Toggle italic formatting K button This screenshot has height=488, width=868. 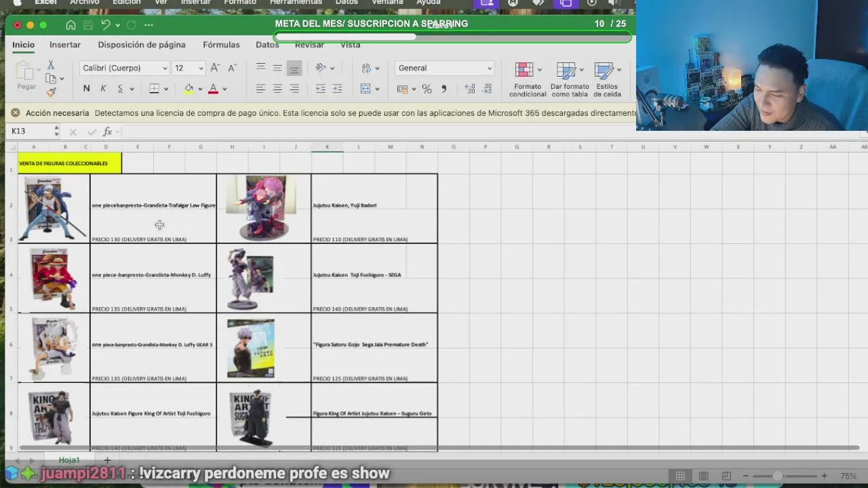coord(103,89)
